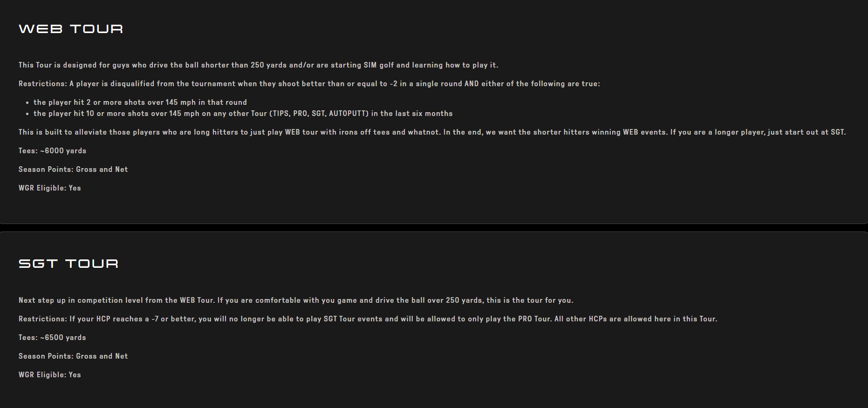868x408 pixels.
Task: Click the paragraph starting "This Tour is designed"
Action: (258, 65)
